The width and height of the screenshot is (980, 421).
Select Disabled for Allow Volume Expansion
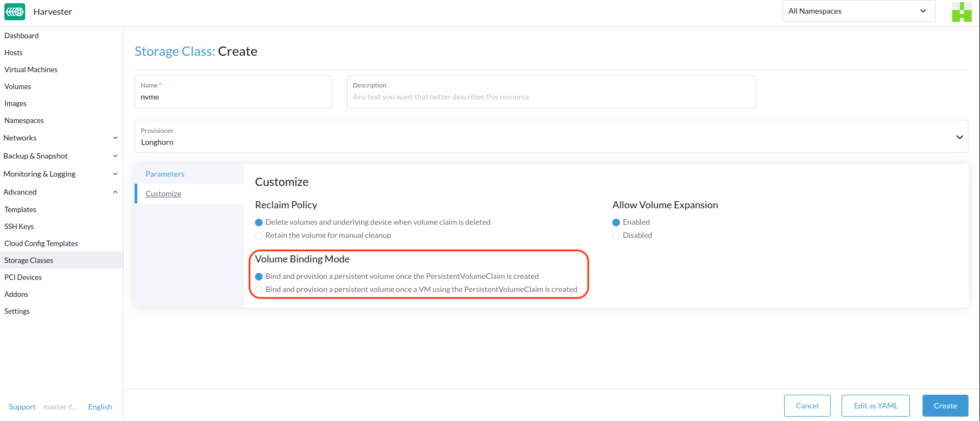click(x=616, y=236)
